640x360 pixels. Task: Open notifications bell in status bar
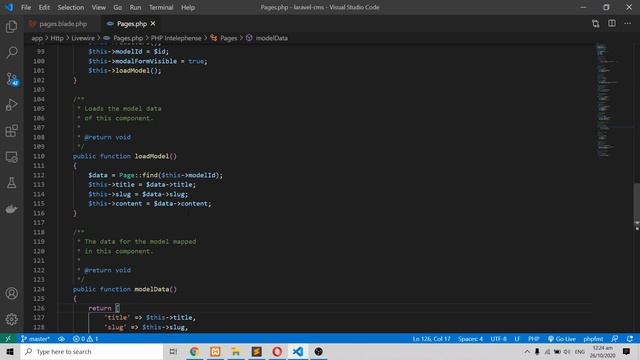630,339
